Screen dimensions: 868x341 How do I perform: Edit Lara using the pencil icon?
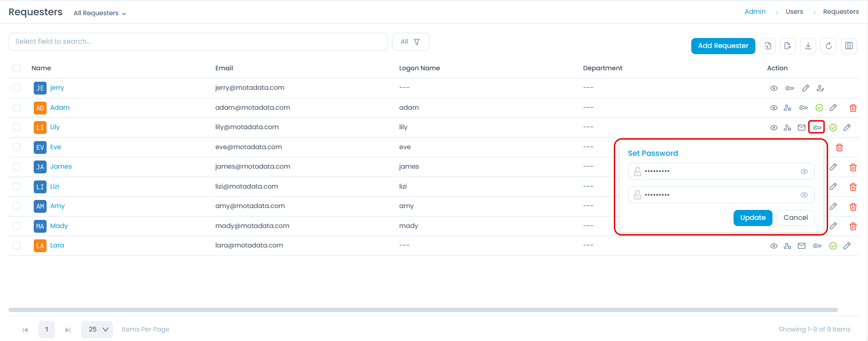point(847,246)
